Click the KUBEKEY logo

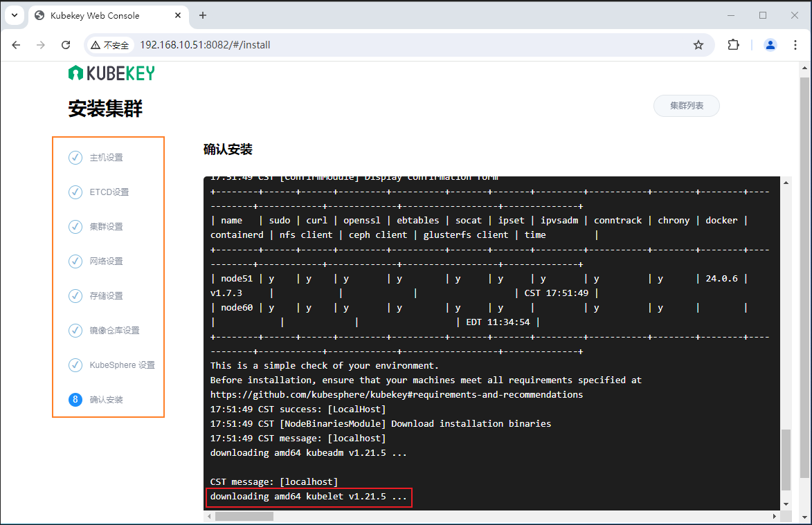(x=111, y=73)
